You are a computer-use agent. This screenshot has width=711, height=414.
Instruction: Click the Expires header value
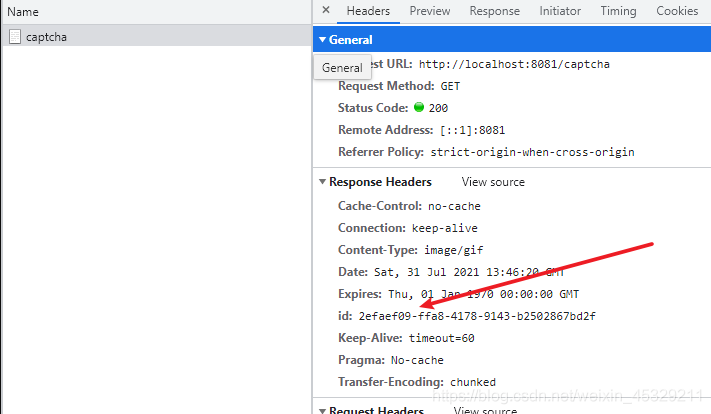(483, 294)
